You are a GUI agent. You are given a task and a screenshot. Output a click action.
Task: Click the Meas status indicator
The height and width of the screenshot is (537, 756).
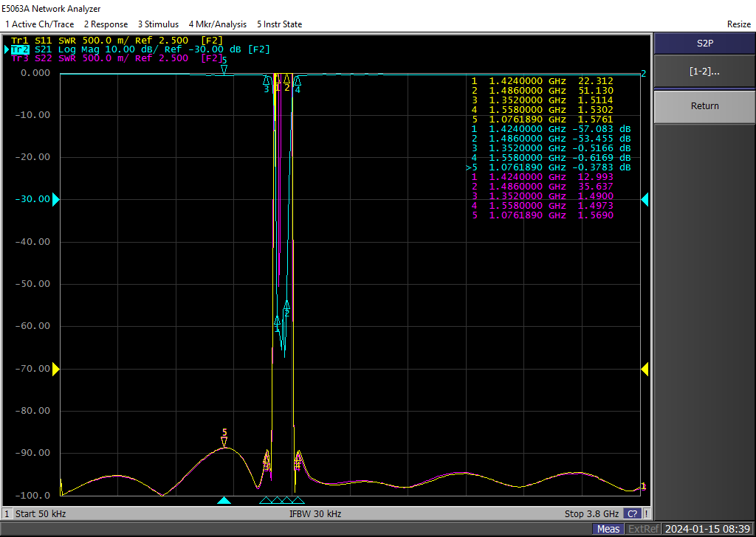pos(608,529)
